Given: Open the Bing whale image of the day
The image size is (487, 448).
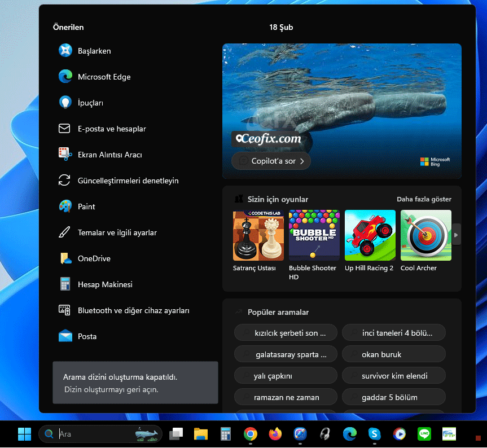Looking at the screenshot, I should click(341, 111).
